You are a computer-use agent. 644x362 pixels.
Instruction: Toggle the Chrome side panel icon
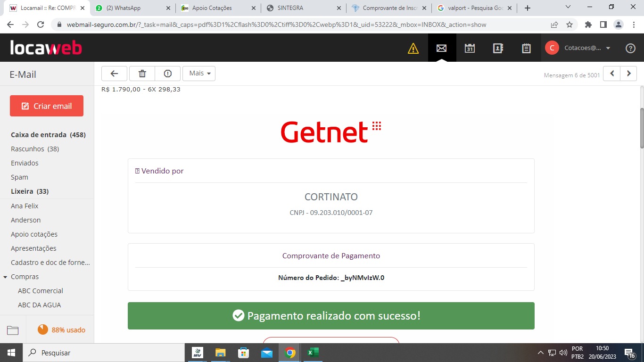(603, 25)
